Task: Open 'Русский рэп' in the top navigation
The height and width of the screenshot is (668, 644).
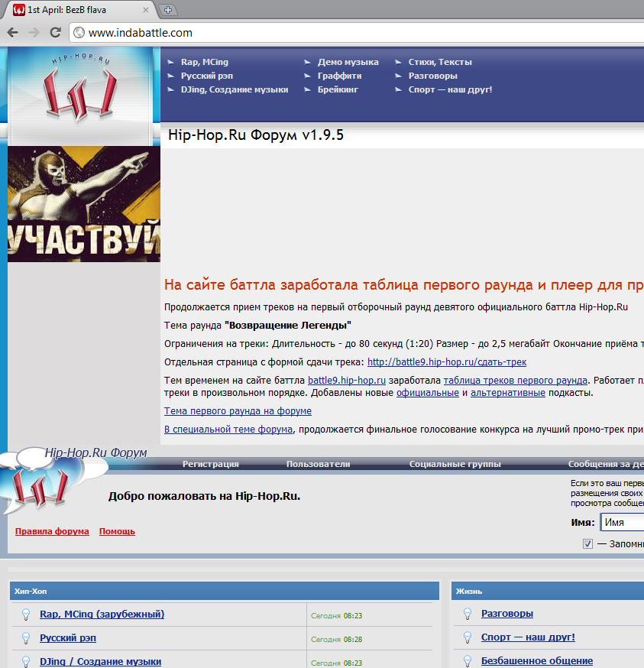Action: [x=207, y=76]
